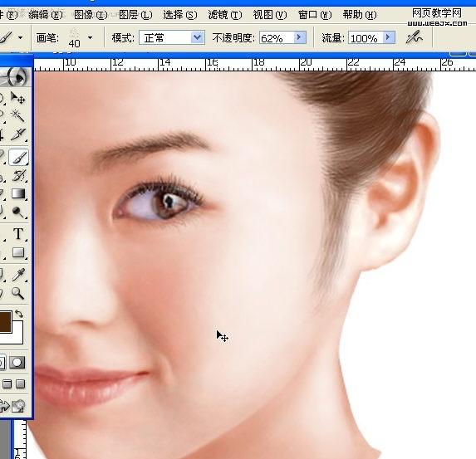Screen dimensions: 476x459
Task: Toggle the airbrush option in the options bar
Action: tap(414, 37)
